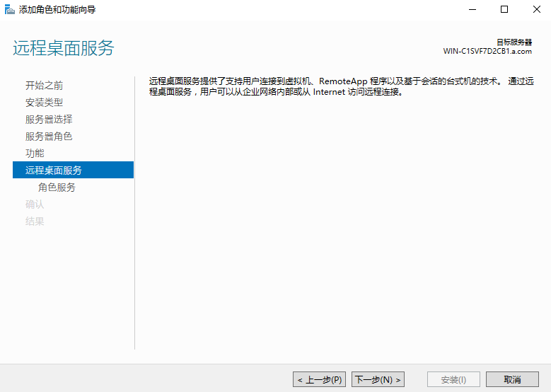Click the 添加角色和功能向导 title text

[57, 9]
